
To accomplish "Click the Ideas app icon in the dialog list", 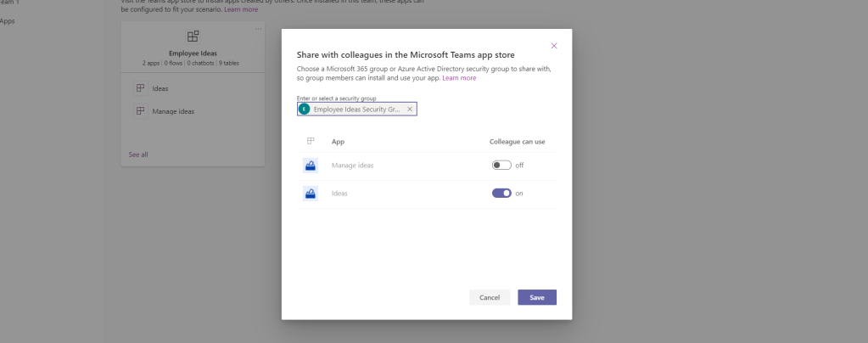I will tap(311, 194).
